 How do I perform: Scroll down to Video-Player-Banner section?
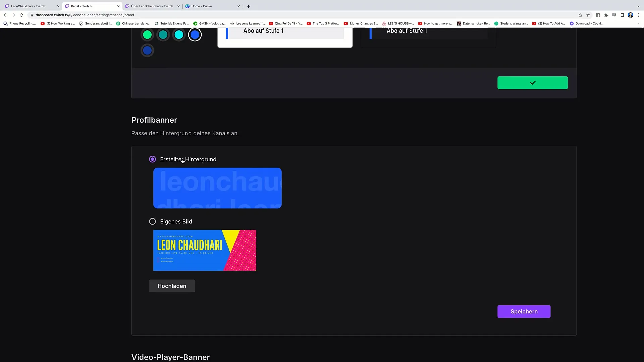[x=171, y=357]
